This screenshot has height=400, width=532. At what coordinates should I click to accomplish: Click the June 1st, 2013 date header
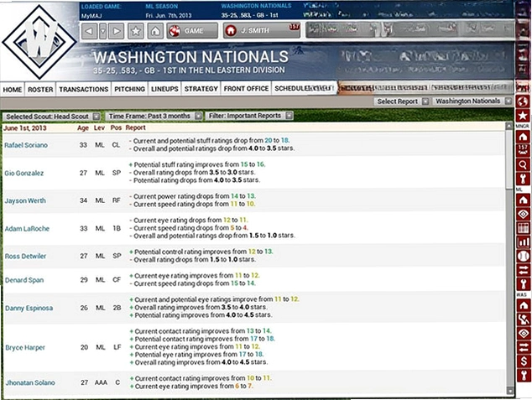coord(25,128)
